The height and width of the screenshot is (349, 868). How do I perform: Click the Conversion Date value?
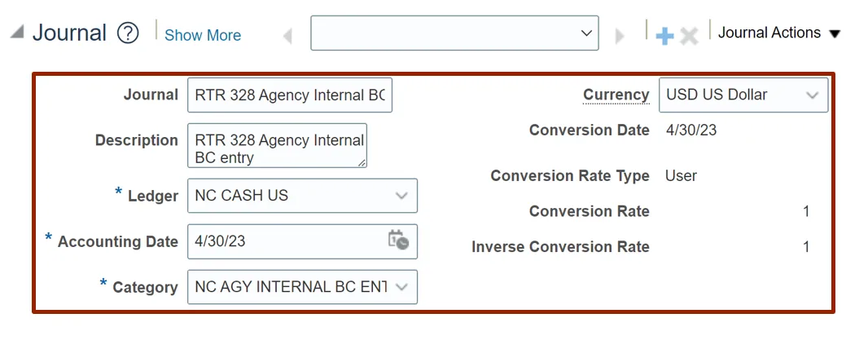click(690, 130)
